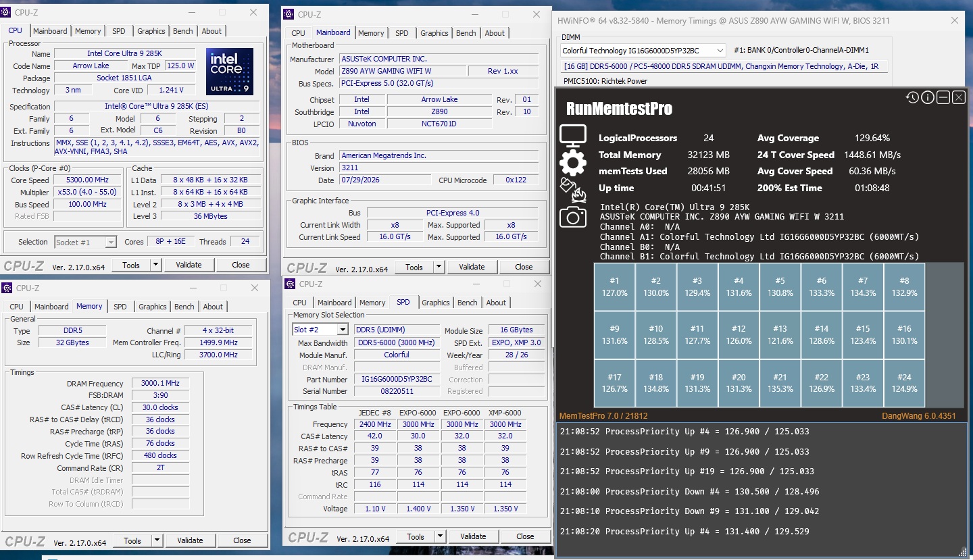
Task: Switch to Mainboard tab in CPU window
Action: point(51,31)
